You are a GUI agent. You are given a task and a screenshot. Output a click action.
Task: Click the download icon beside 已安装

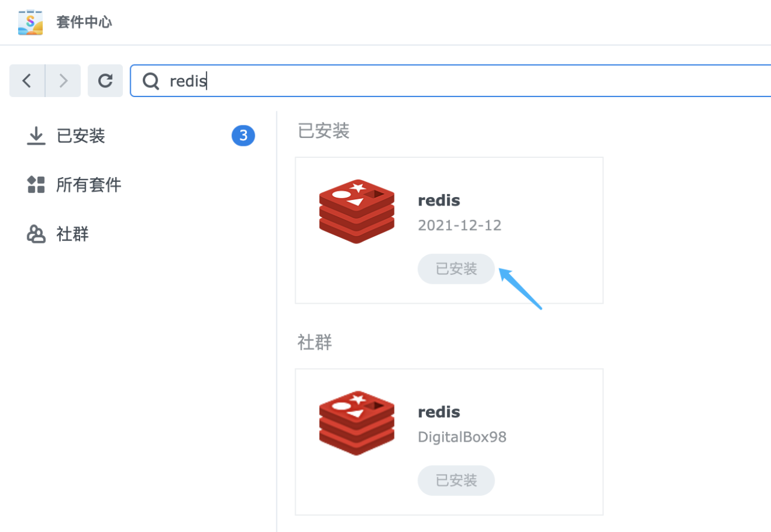36,136
